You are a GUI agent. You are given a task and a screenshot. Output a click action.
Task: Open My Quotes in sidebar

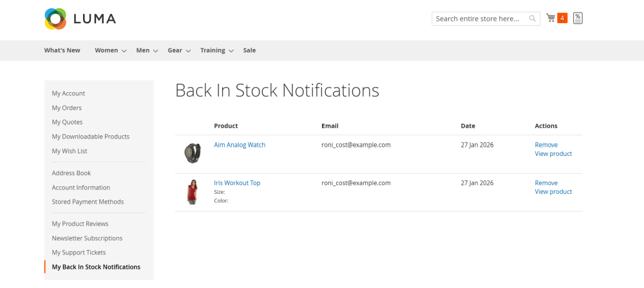point(67,122)
